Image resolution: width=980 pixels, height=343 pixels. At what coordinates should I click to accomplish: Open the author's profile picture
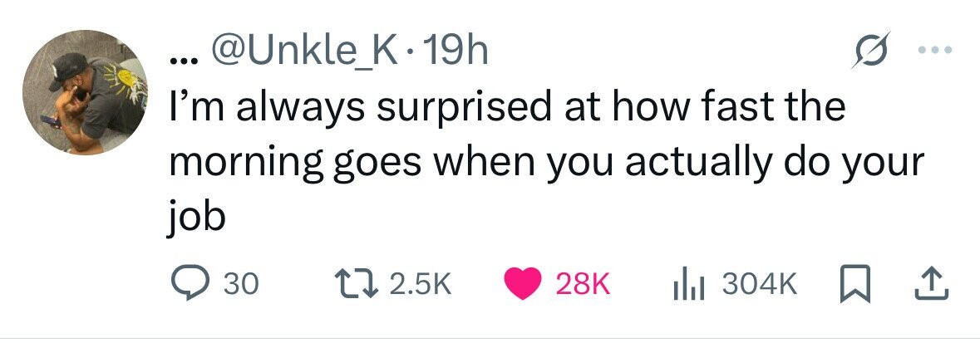tap(85, 92)
